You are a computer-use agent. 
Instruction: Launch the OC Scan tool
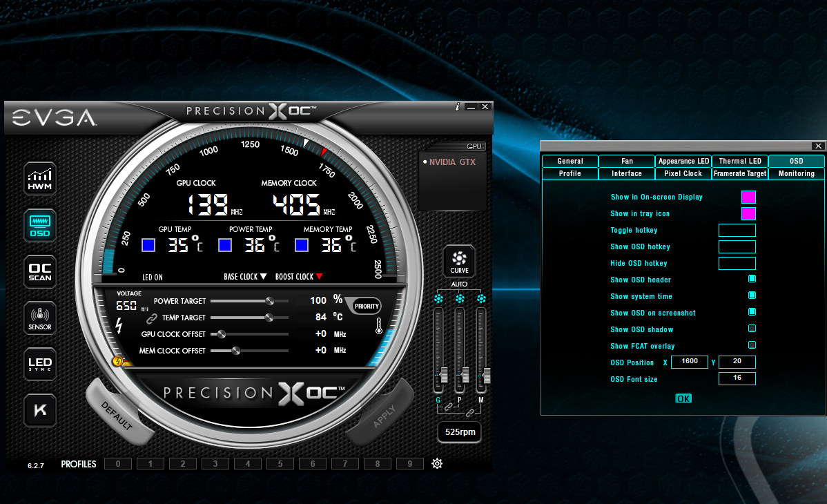39,272
